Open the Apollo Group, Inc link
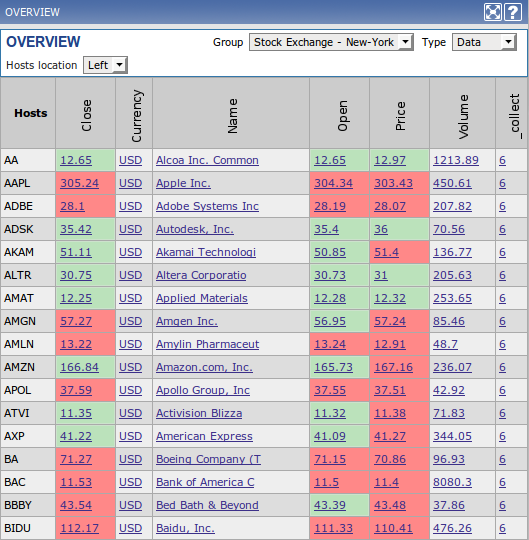Screen dimensions: 529x540 (x=203, y=391)
